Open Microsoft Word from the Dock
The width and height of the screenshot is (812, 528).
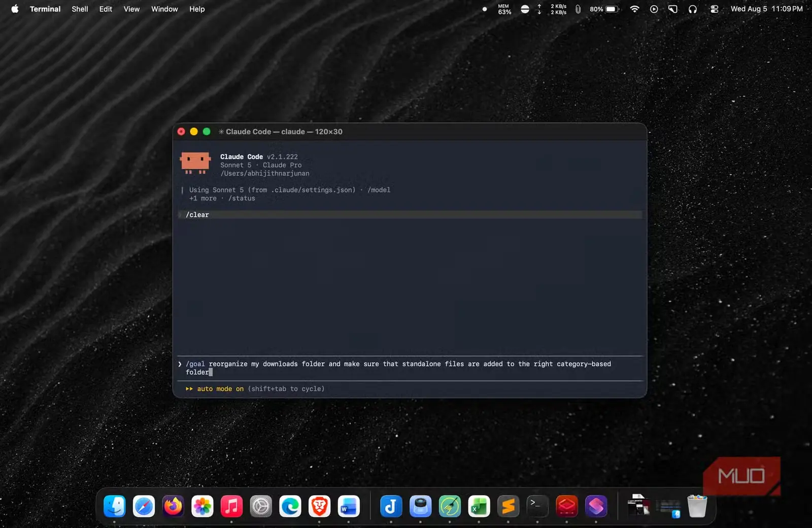point(349,506)
